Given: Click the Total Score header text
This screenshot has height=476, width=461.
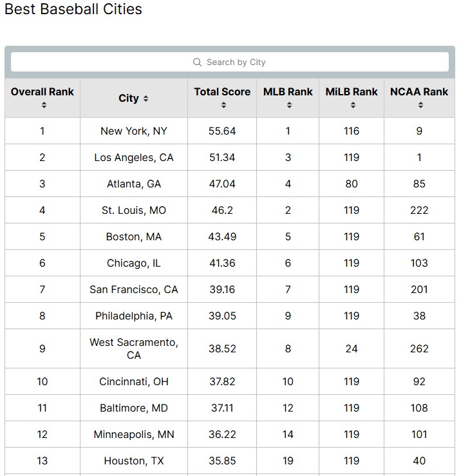Looking at the screenshot, I should click(222, 92).
